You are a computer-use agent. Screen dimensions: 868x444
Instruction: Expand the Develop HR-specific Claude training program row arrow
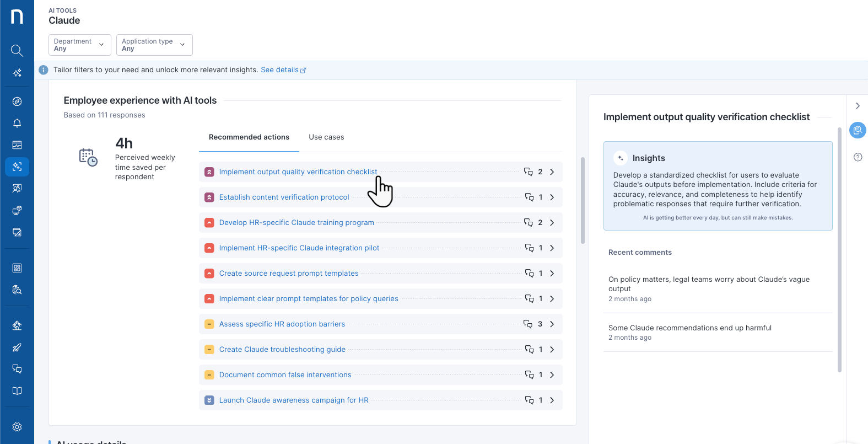tap(552, 223)
